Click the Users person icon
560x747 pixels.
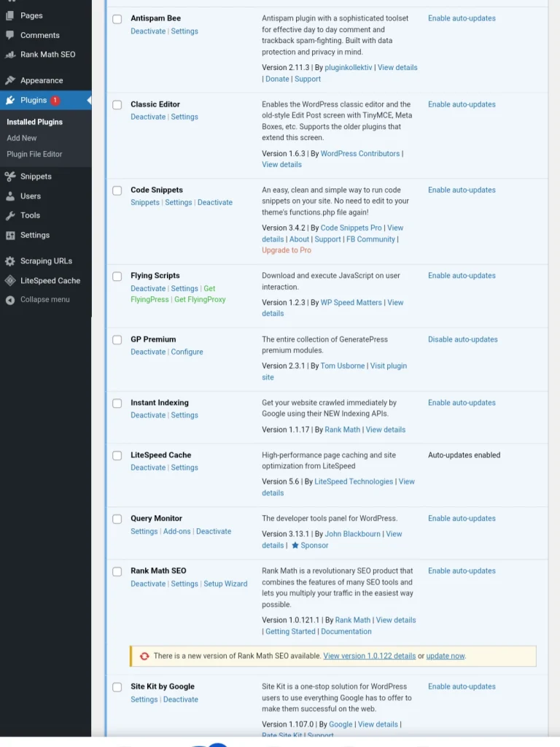point(10,196)
